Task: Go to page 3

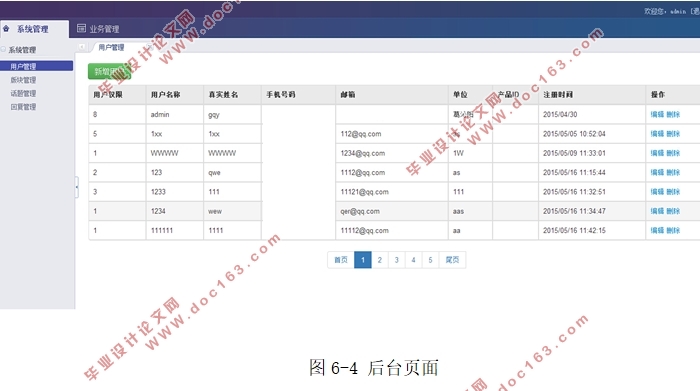Action: (x=396, y=260)
